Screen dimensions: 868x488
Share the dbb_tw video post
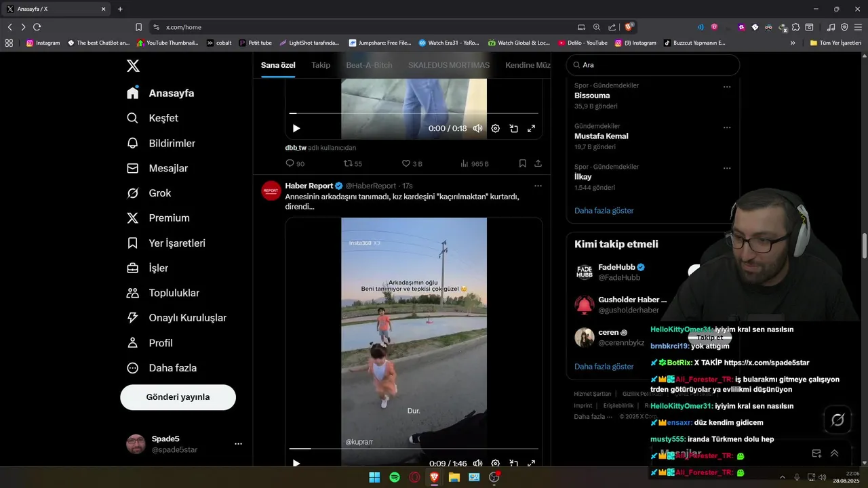coord(538,163)
